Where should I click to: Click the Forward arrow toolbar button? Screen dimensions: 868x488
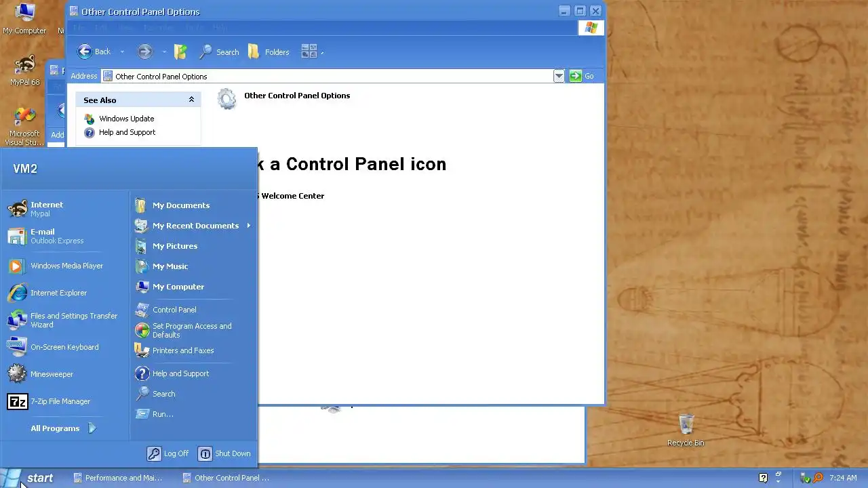pos(144,52)
